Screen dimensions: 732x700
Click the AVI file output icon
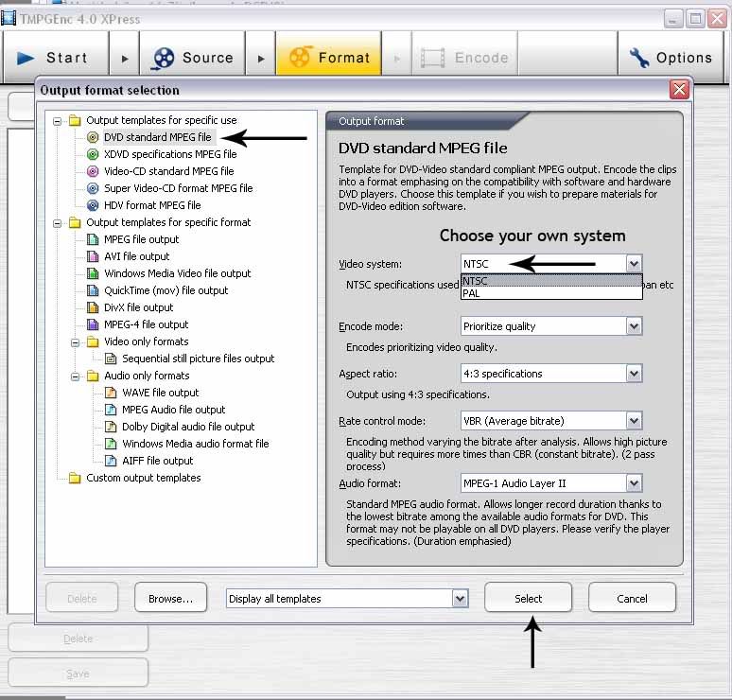pyautogui.click(x=93, y=256)
